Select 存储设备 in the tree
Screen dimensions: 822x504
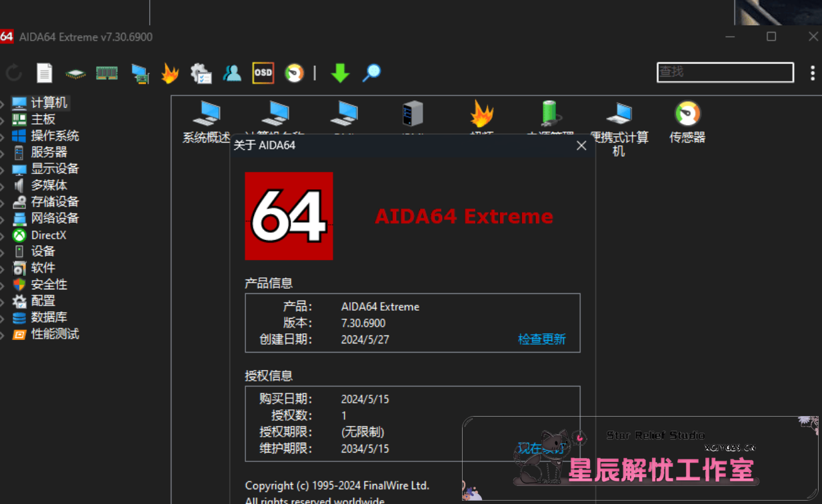[x=55, y=202]
